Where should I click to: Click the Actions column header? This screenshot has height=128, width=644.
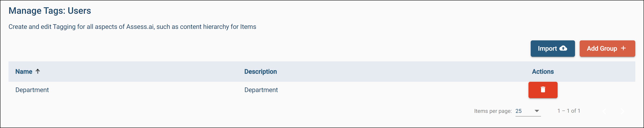(x=542, y=72)
